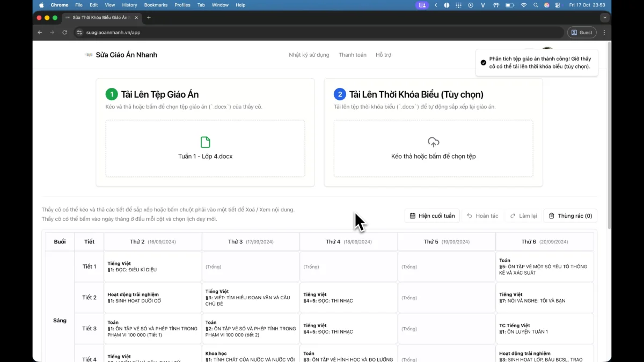The image size is (644, 362).
Task: Click the trash icon on Thùng rác (0)
Action: tap(552, 216)
